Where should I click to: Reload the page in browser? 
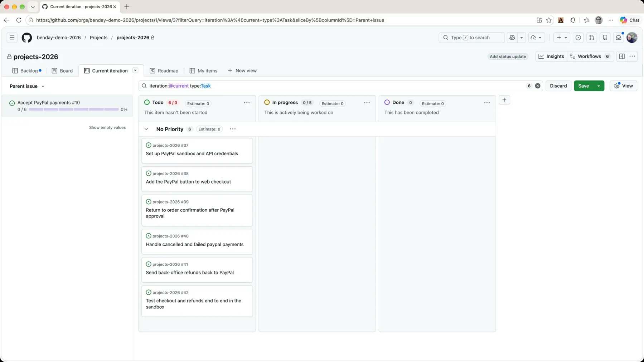(19, 20)
